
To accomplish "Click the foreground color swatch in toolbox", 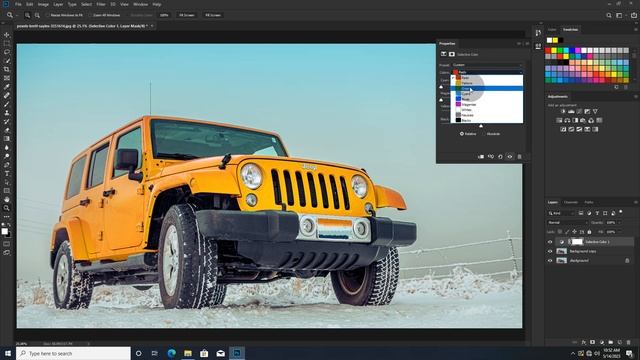I will (4, 231).
